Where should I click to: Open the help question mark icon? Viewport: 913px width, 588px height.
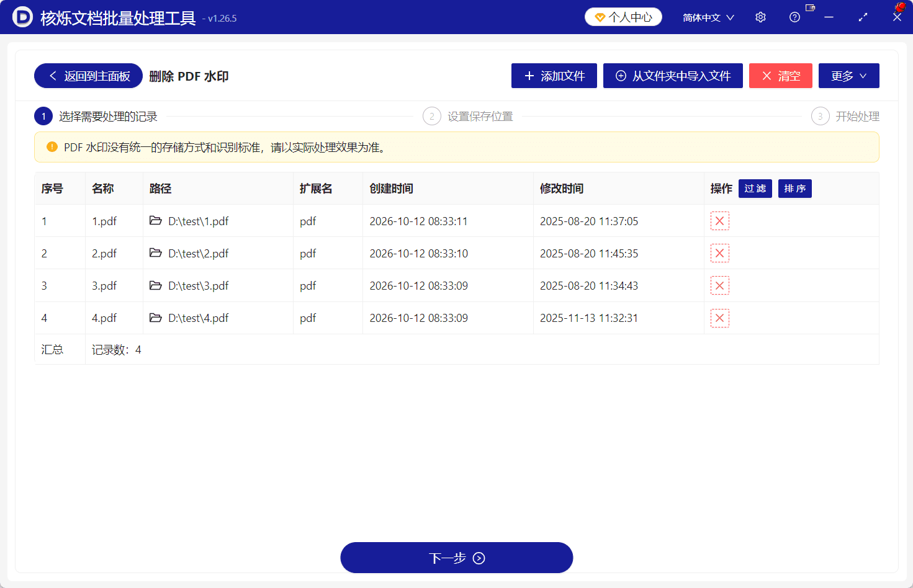point(794,17)
